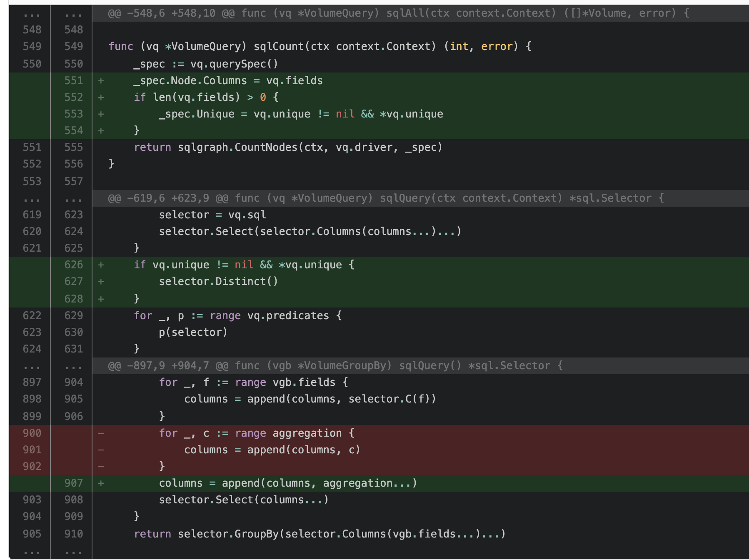
Task: Select the removed line columns = append(columns, c)
Action: tap(271, 449)
